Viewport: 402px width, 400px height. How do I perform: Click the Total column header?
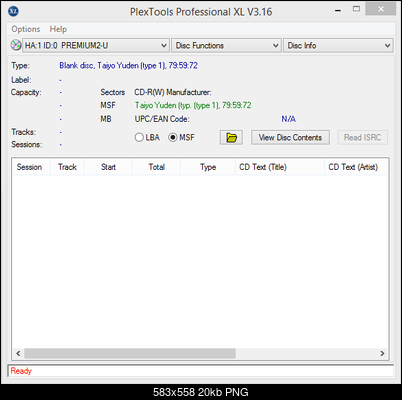(157, 167)
